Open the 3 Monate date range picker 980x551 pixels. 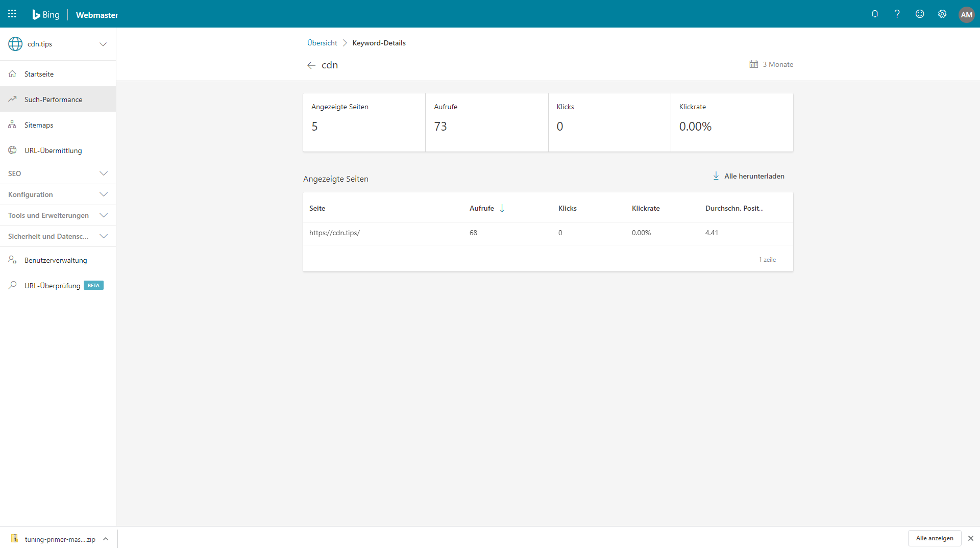771,64
